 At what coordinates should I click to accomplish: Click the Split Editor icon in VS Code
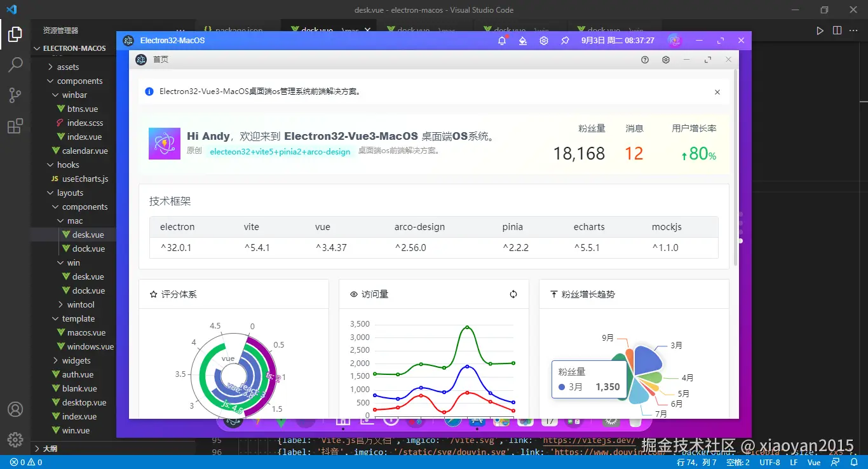pos(837,31)
